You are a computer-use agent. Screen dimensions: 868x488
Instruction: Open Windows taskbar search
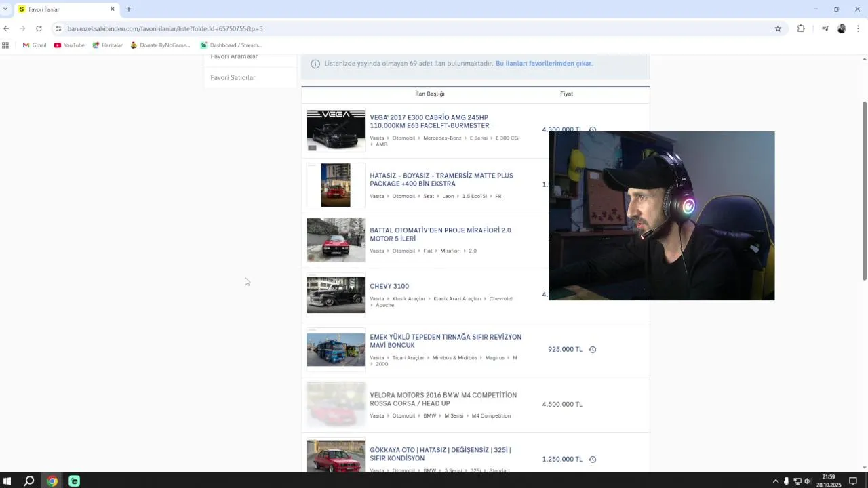pos(29,481)
